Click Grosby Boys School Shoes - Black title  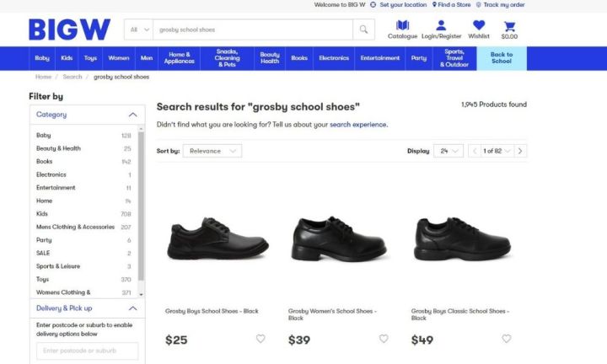(x=212, y=311)
